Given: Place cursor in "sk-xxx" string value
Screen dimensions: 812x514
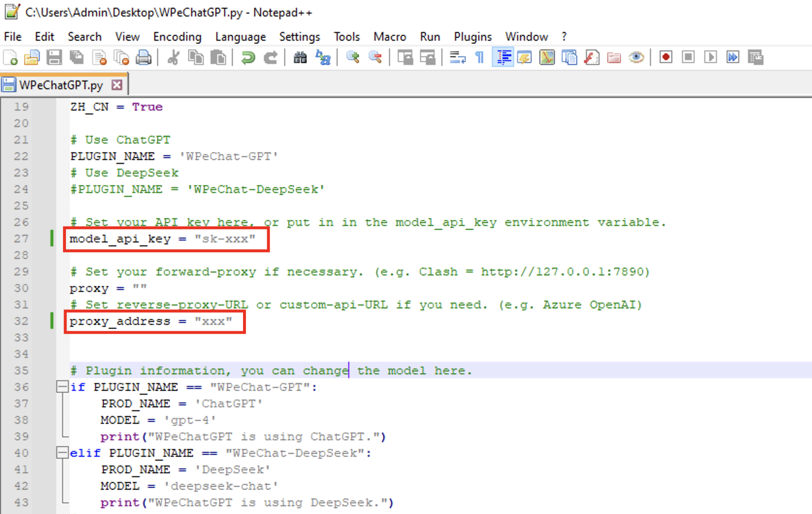Looking at the screenshot, I should (x=225, y=239).
